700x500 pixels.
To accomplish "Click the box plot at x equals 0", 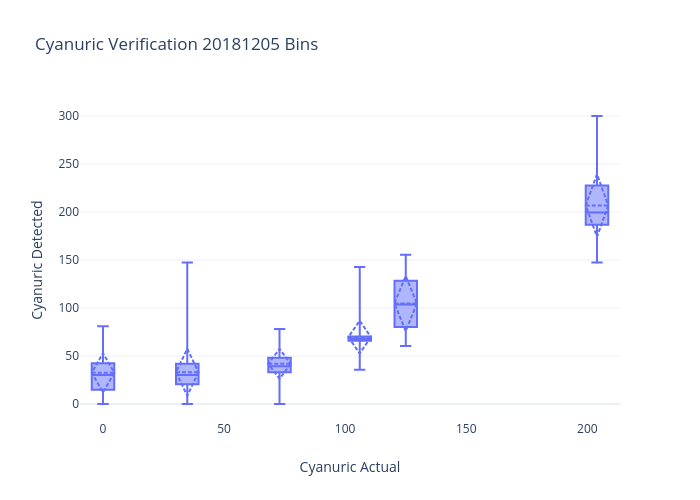I will click(x=103, y=376).
